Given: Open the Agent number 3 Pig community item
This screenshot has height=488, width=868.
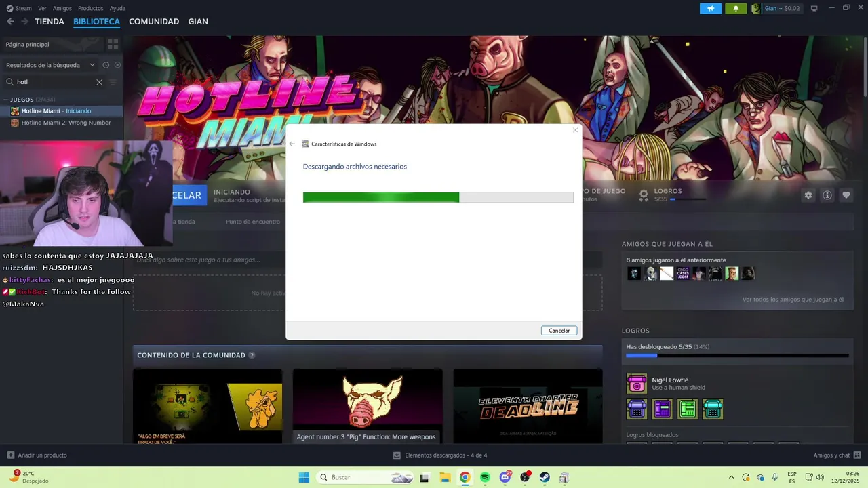Looking at the screenshot, I should coord(368,406).
